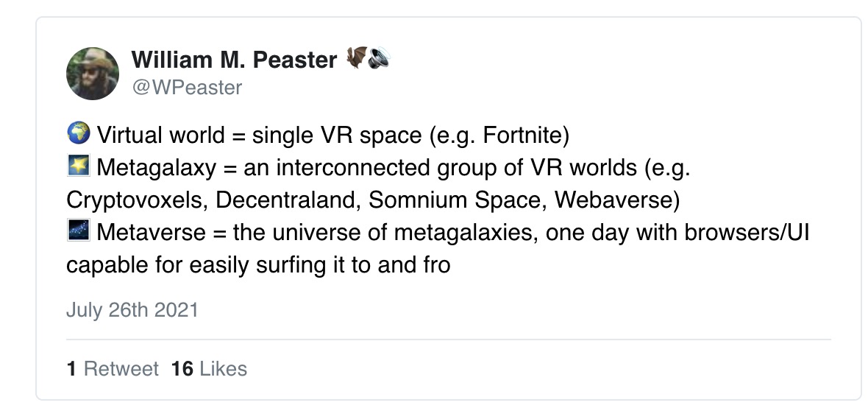Click the speaker emoji beside the name
The width and height of the screenshot is (868, 408).
[379, 57]
